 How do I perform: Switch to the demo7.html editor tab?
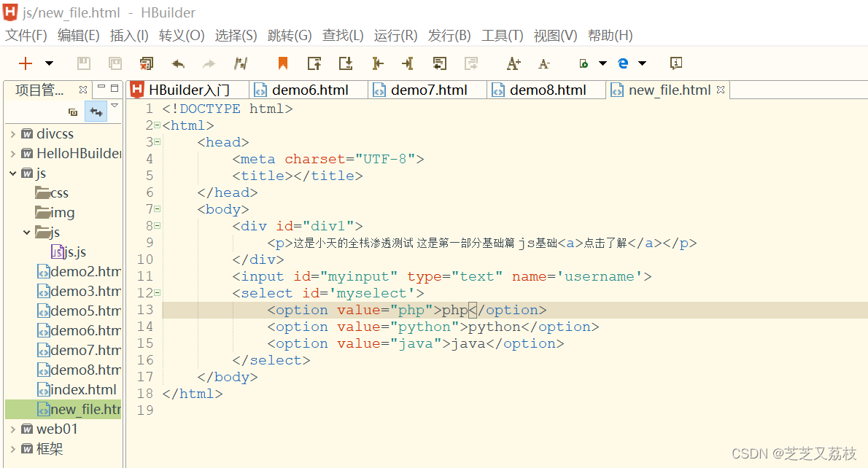pyautogui.click(x=428, y=90)
